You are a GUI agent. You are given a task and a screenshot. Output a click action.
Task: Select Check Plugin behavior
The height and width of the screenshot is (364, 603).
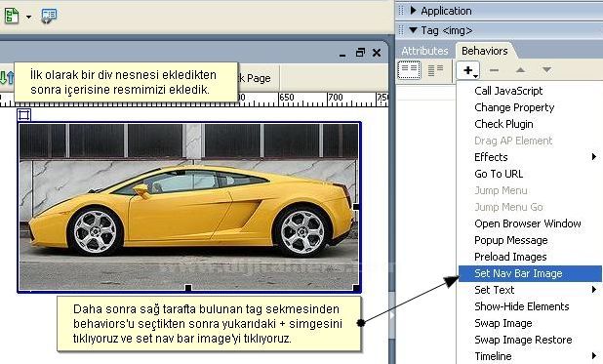[503, 124]
